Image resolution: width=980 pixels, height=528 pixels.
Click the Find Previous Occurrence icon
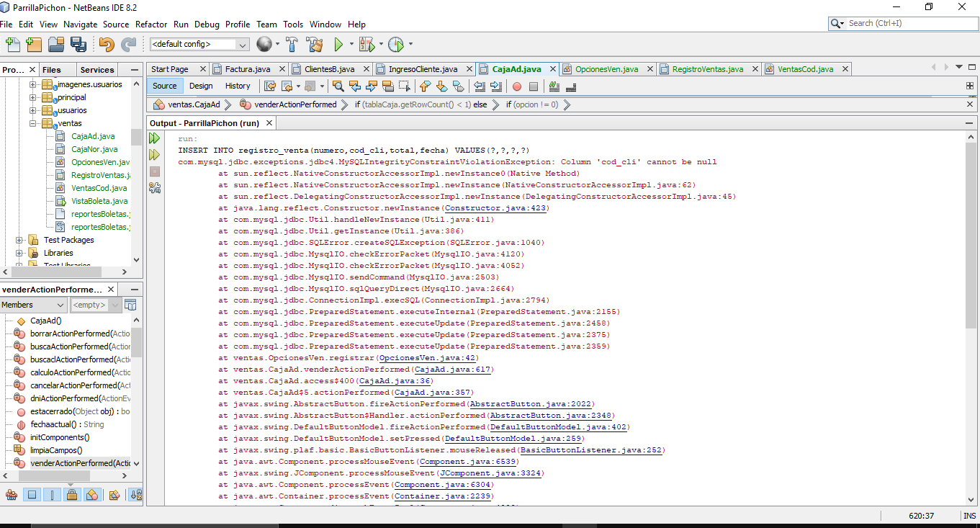[x=354, y=86]
